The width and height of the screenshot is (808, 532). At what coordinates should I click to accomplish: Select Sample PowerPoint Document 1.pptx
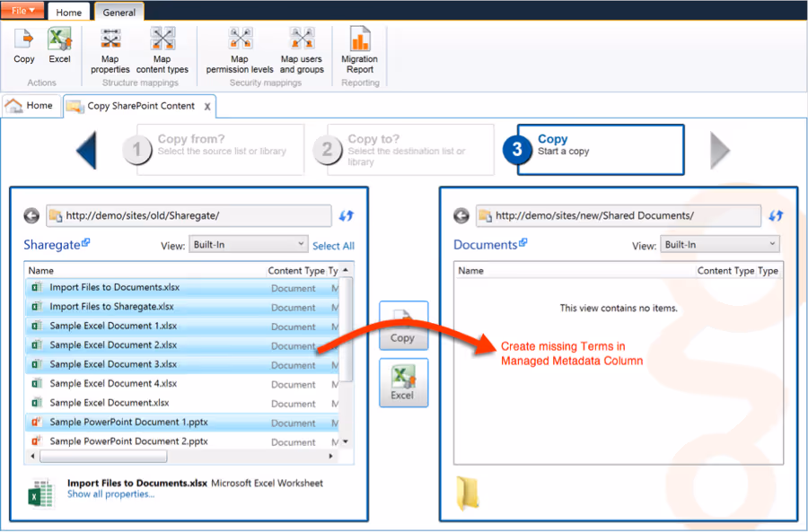[182, 423]
